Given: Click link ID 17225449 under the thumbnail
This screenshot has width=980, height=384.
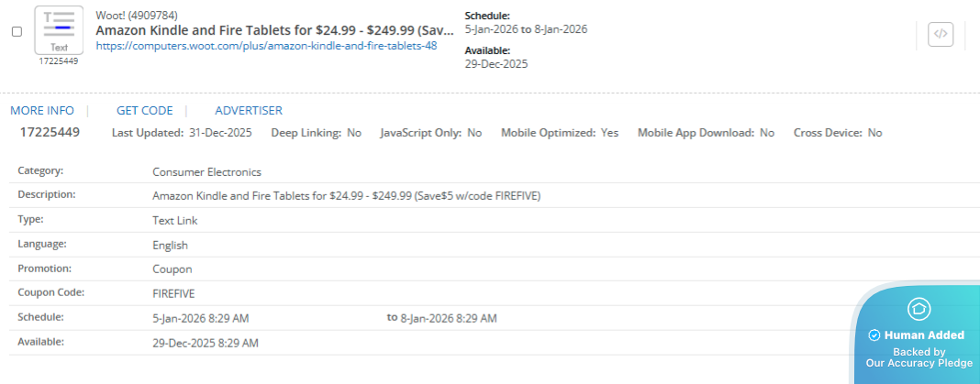Looking at the screenshot, I should point(59,61).
